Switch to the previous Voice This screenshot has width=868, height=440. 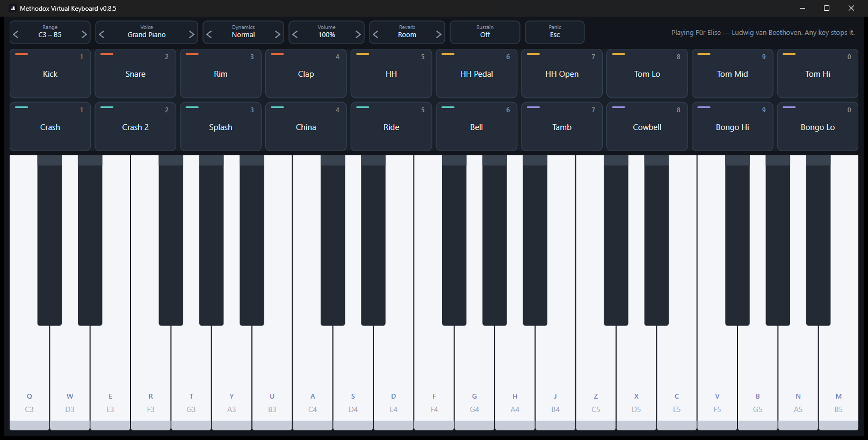coord(102,34)
